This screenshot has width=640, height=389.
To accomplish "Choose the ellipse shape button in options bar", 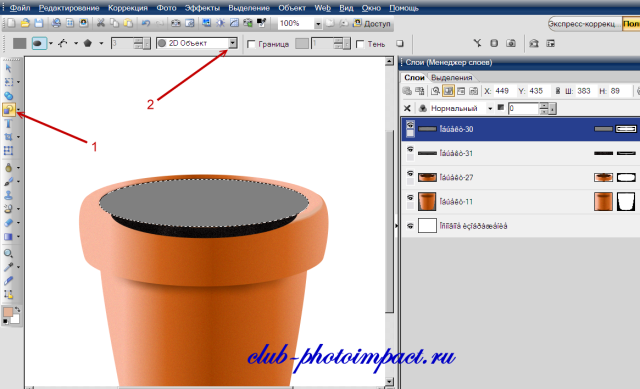I will (x=39, y=43).
